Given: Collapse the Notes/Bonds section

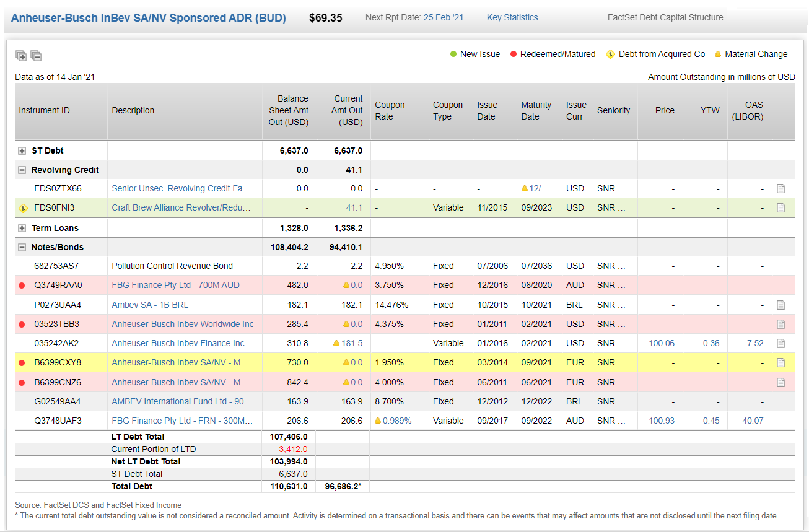Looking at the screenshot, I should tap(21, 246).
